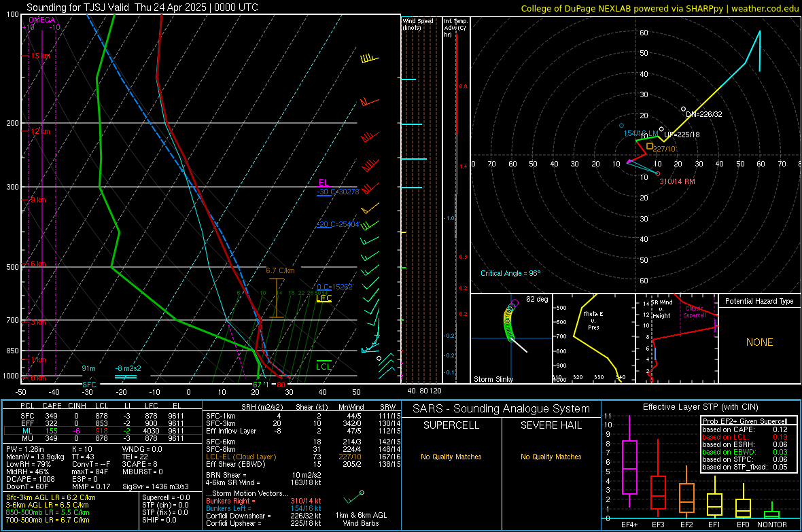Select the magenta EL label on the skew-T
The image size is (802, 532).
324,183
